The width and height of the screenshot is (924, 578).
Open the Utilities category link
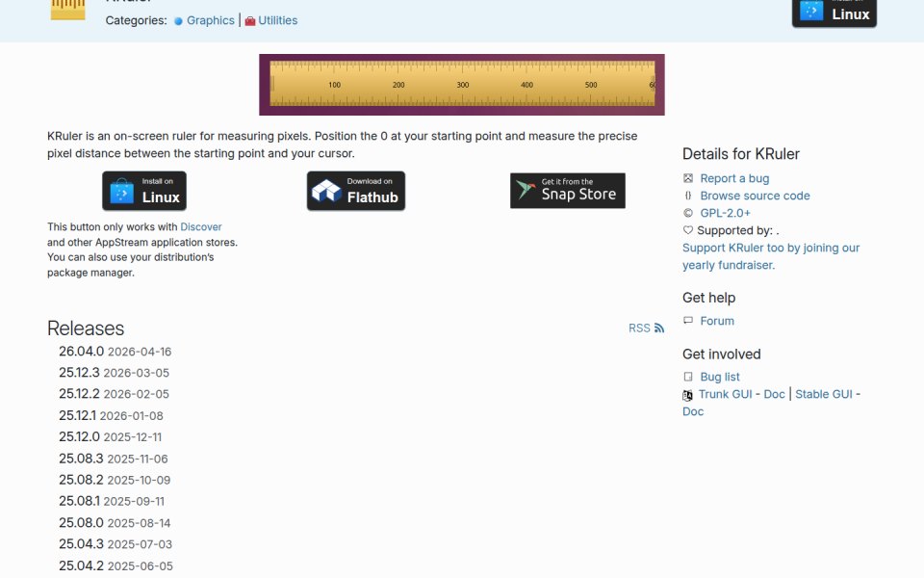[277, 20]
